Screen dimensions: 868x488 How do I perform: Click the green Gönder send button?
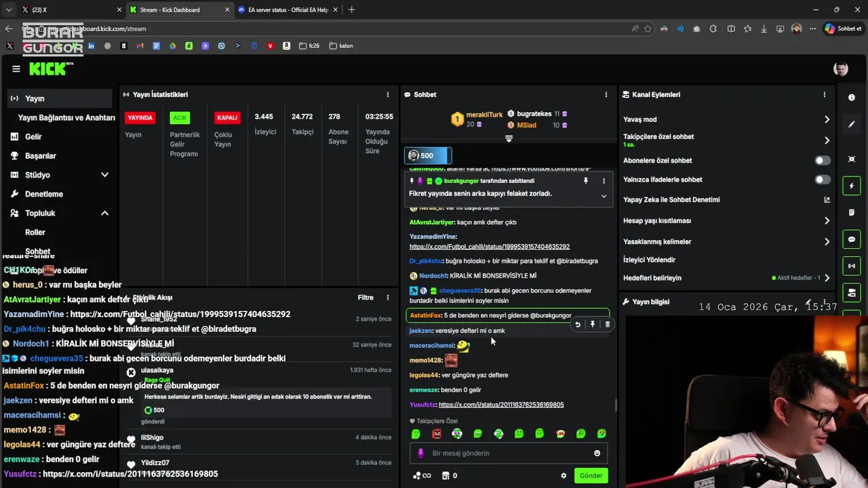[x=591, y=476]
